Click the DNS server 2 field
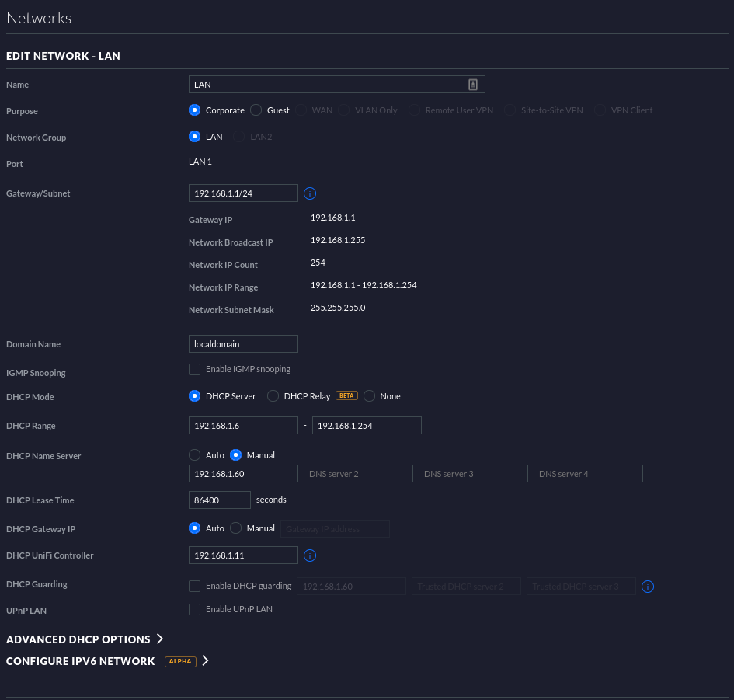This screenshot has width=734, height=700. (x=358, y=474)
